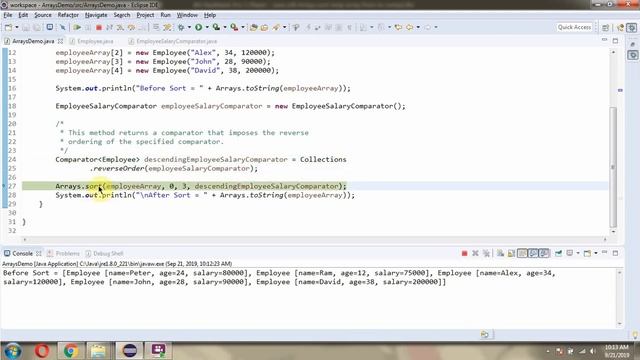Click the Search toolbar icon
Viewport: 640px width, 360px height.
pos(276,27)
